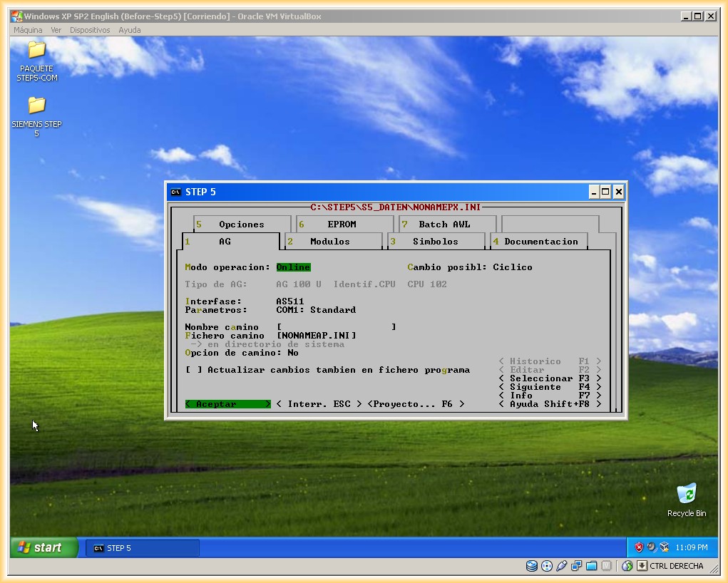
Task: Open the PAQUETE STEP5-COM desktop folder
Action: click(36, 50)
